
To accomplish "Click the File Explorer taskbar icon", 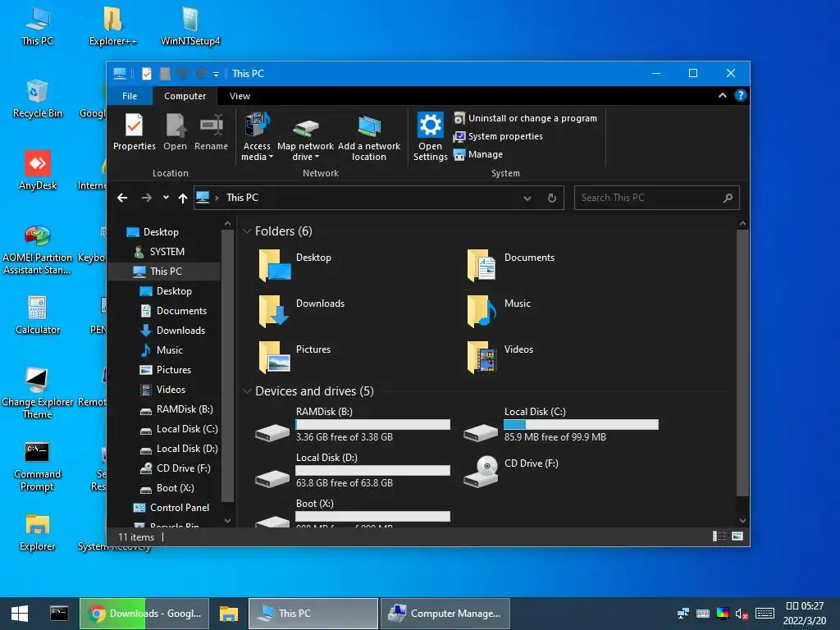I will pos(228,614).
